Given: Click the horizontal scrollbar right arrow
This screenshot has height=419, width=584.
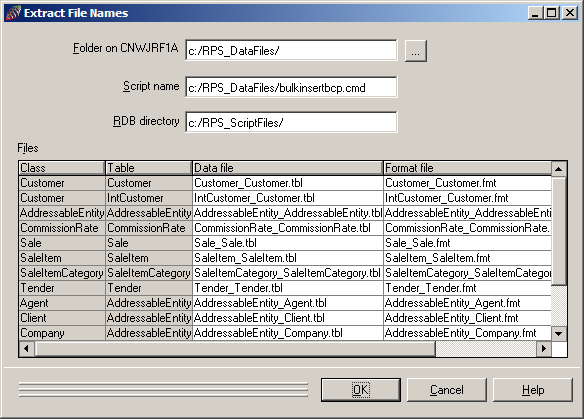Looking at the screenshot, I should pyautogui.click(x=543, y=349).
